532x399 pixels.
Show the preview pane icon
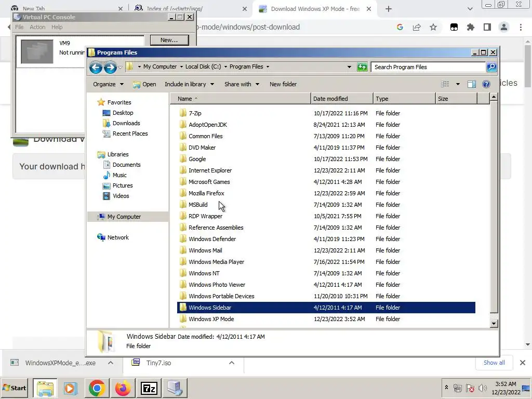pyautogui.click(x=472, y=84)
